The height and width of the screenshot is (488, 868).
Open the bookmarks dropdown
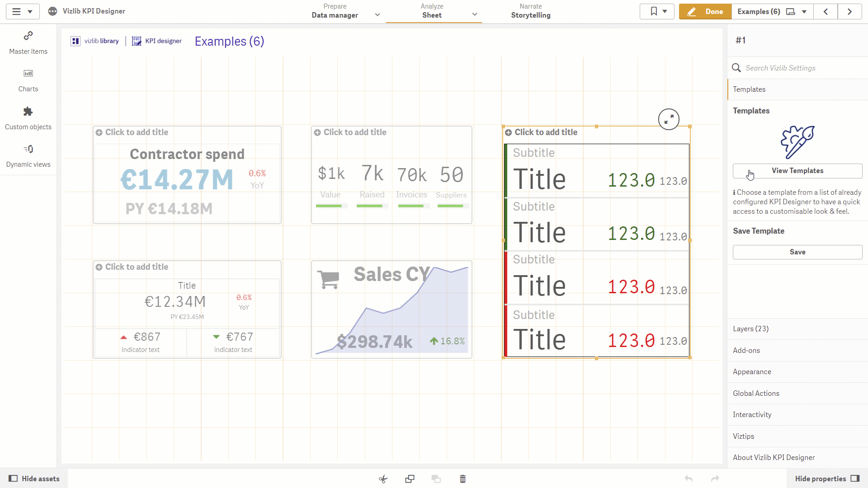657,12
